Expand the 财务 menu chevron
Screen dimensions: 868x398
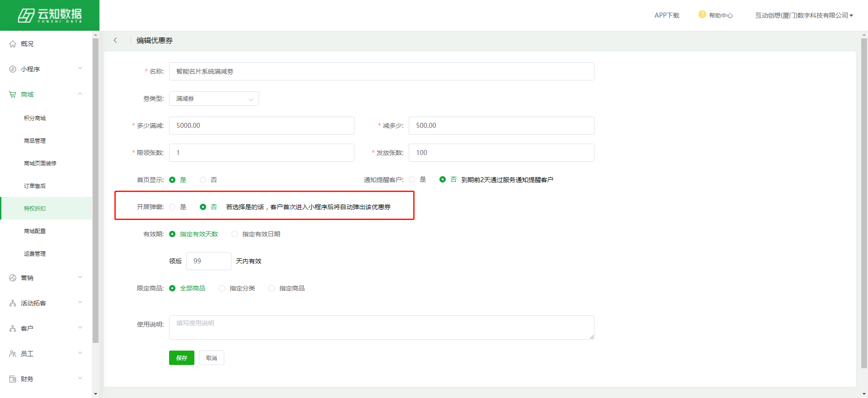coord(80,379)
